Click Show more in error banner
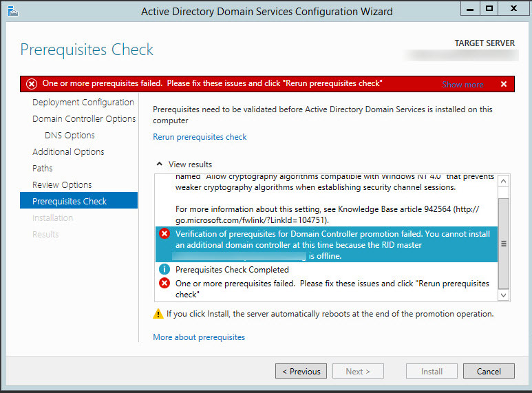The width and height of the screenshot is (532, 393). point(462,85)
